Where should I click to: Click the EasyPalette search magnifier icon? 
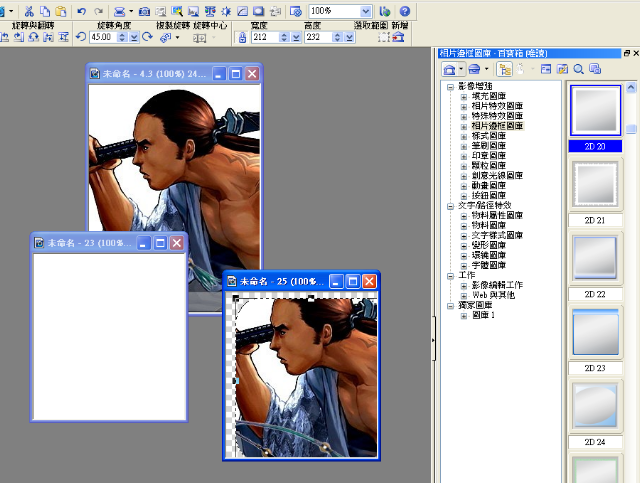click(x=578, y=69)
